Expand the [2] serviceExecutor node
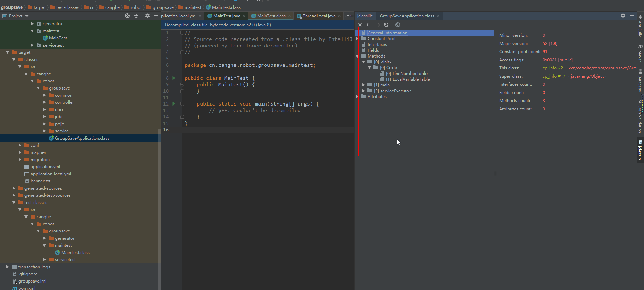The height and width of the screenshot is (290, 644). coord(363,91)
